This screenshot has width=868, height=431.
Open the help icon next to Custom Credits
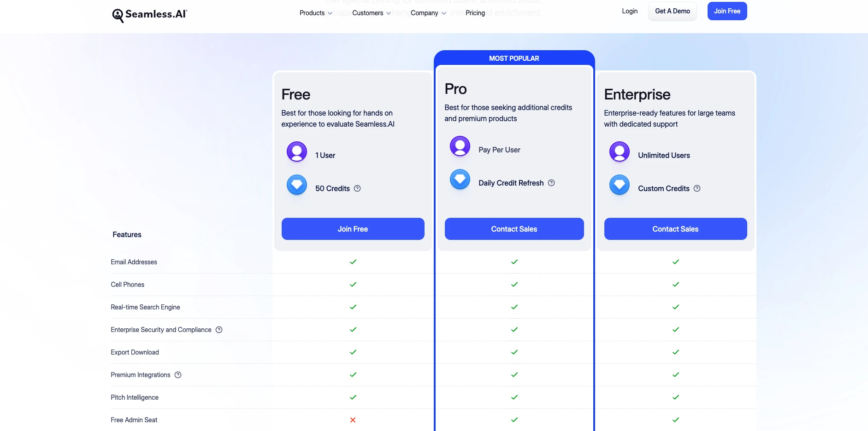pos(697,188)
